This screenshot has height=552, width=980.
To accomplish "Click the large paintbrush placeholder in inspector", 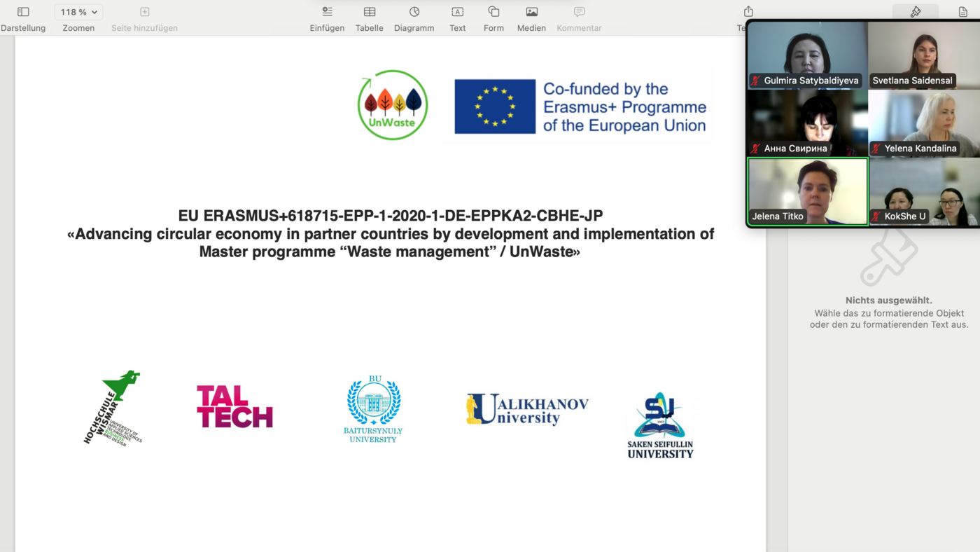I will [x=889, y=256].
